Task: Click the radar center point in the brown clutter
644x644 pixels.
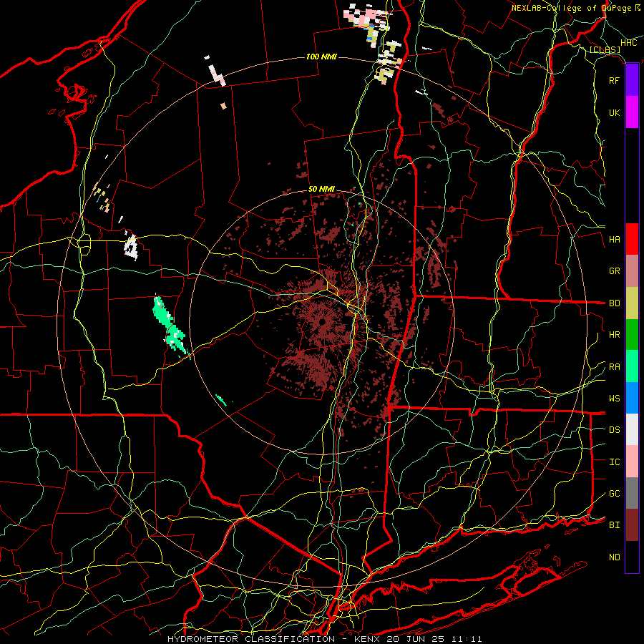Action: pos(322,321)
